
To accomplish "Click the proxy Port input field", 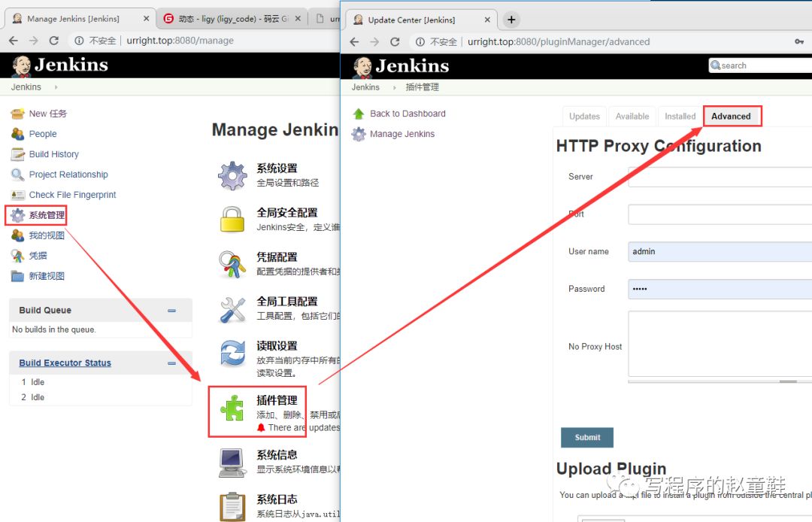I will [720, 214].
